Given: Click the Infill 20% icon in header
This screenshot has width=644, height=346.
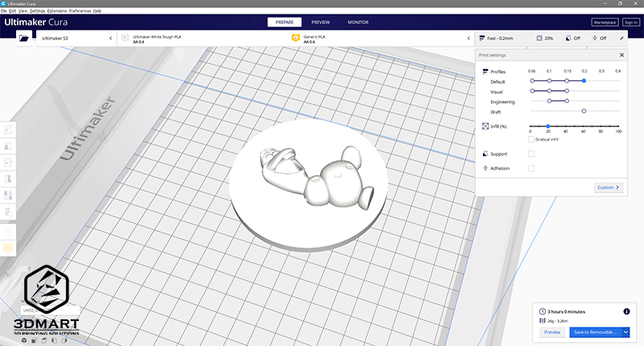Looking at the screenshot, I should pyautogui.click(x=539, y=38).
